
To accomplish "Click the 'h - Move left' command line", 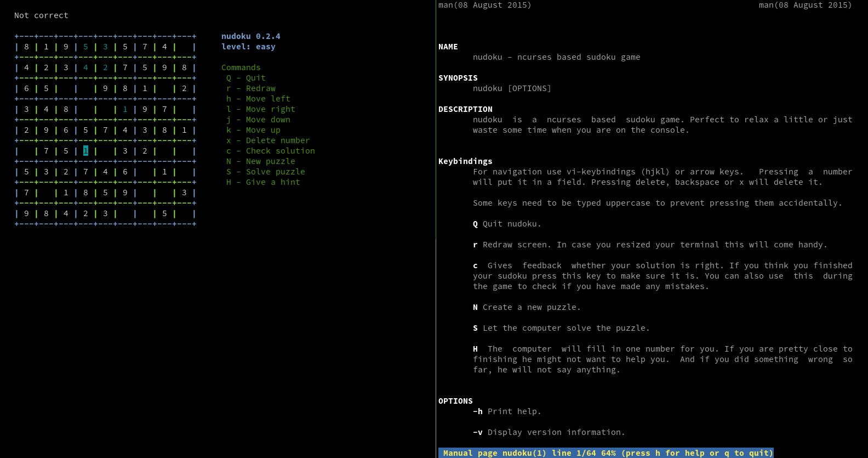I will click(258, 99).
